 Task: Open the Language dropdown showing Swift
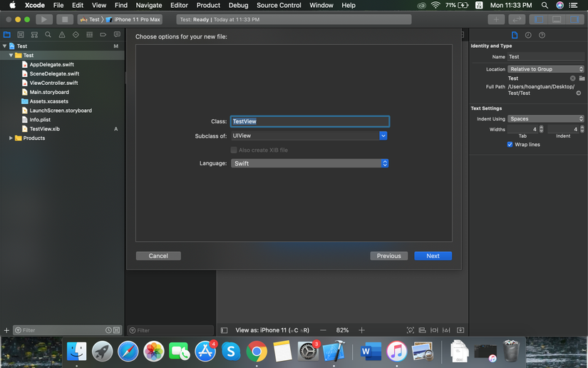pos(309,163)
